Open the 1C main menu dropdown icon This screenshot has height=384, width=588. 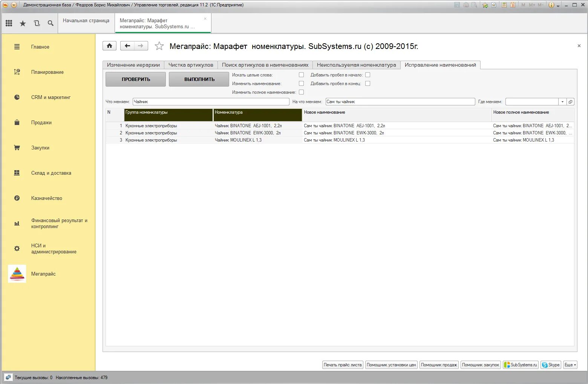[14, 5]
